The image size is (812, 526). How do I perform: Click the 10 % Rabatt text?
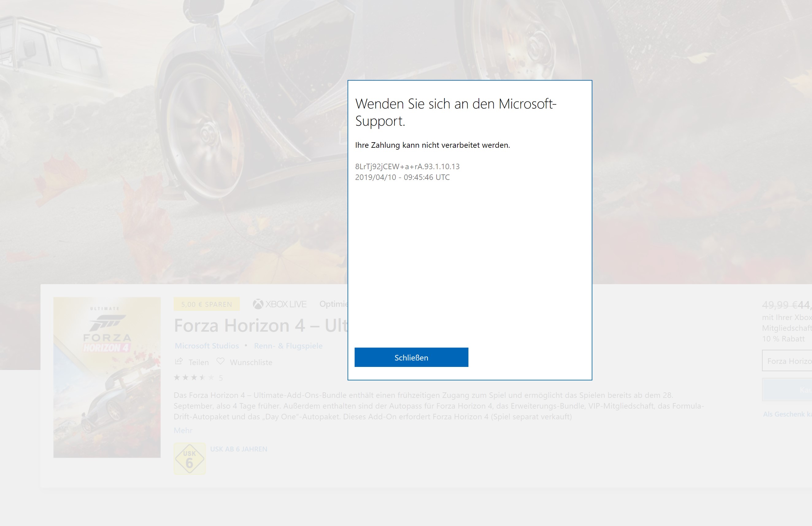tap(783, 339)
